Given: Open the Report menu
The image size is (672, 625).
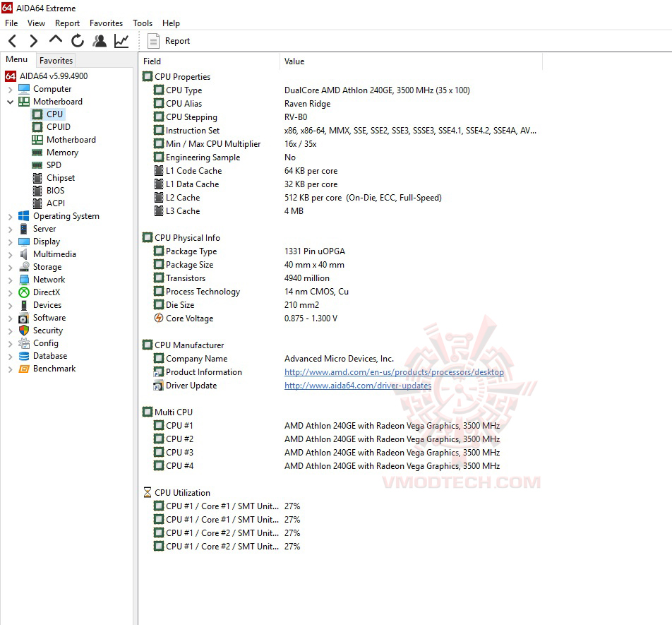Looking at the screenshot, I should click(x=67, y=23).
